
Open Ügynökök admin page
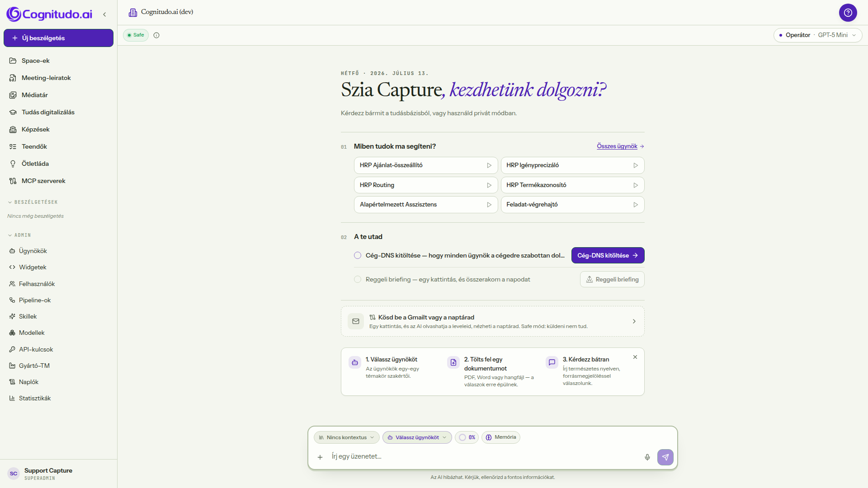click(58, 251)
